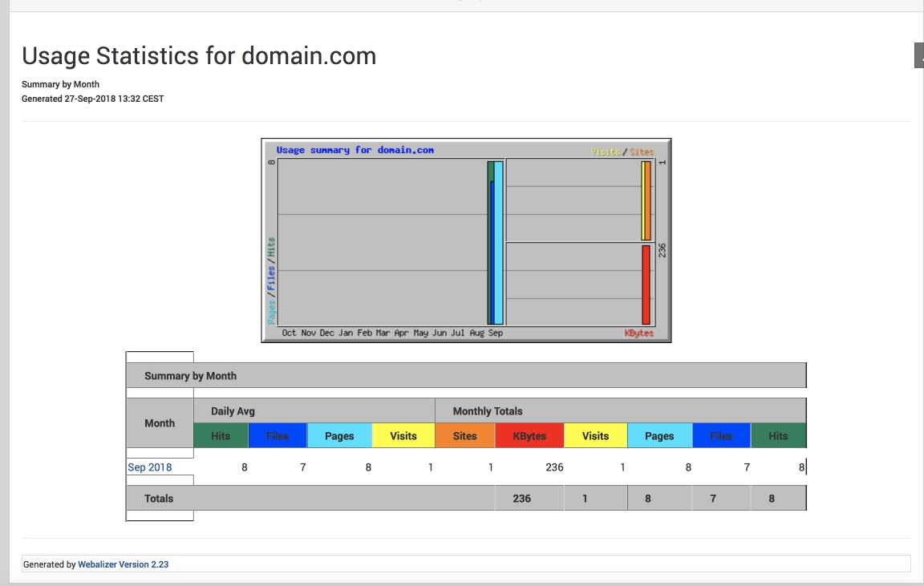Image resolution: width=924 pixels, height=586 pixels.
Task: Open the Sep 2018 monthly report link
Action: click(149, 467)
